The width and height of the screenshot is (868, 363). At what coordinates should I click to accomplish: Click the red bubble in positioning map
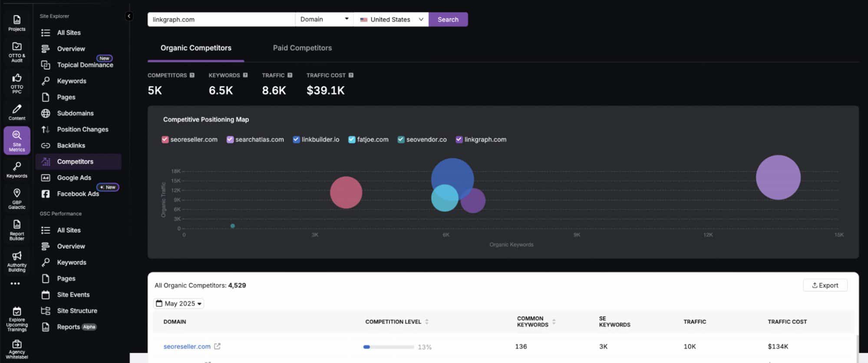346,192
